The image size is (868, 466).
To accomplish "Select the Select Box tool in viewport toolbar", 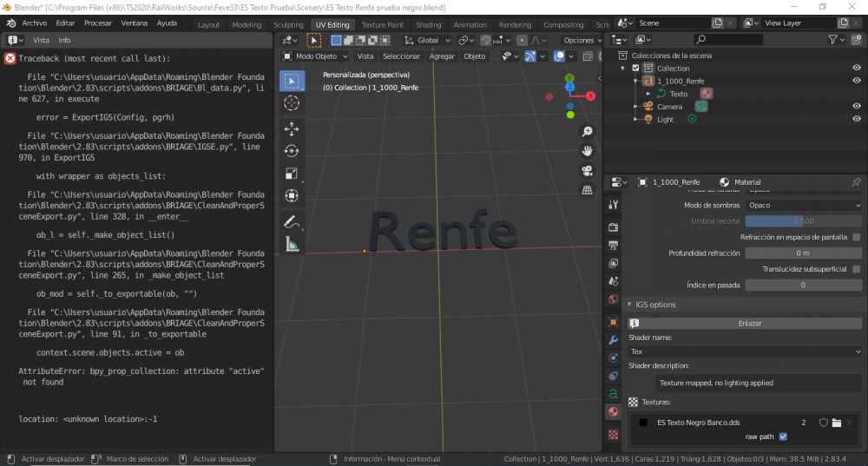I will tap(292, 81).
